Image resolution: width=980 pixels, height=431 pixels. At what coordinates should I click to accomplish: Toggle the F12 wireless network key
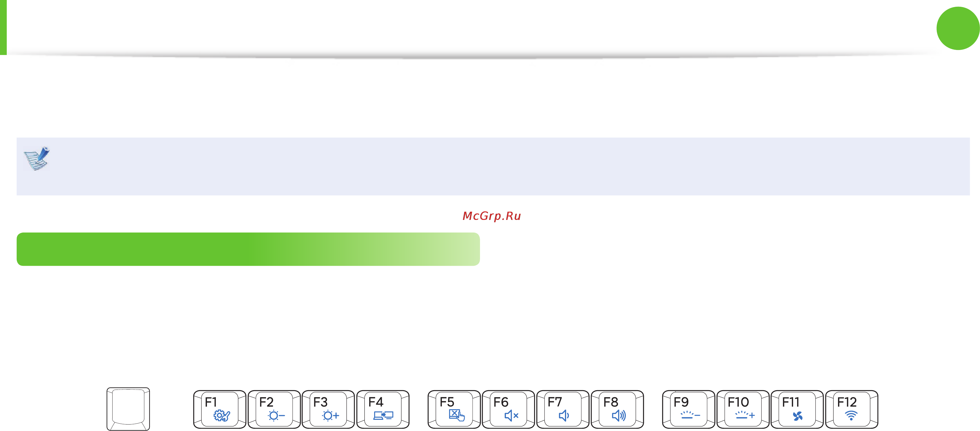point(852,409)
